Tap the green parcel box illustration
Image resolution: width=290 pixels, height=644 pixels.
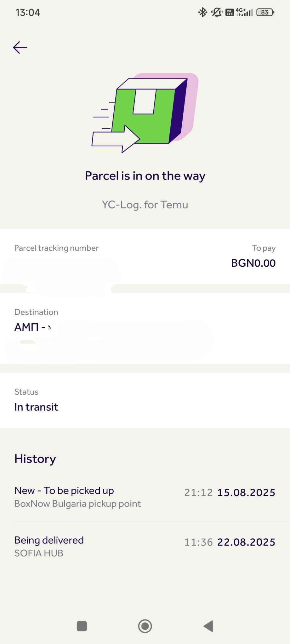pos(145,114)
